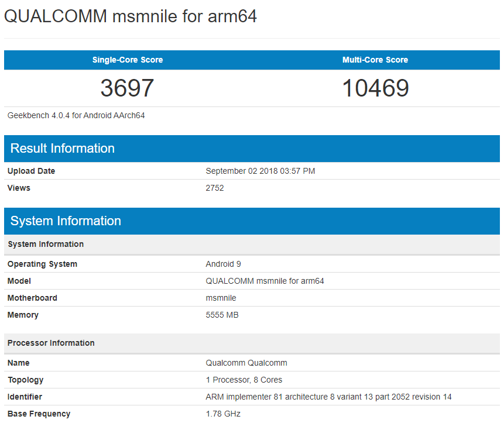Viewport: 504px width, 430px height.
Task: Select the Multi-Core Score heading
Action: point(375,60)
